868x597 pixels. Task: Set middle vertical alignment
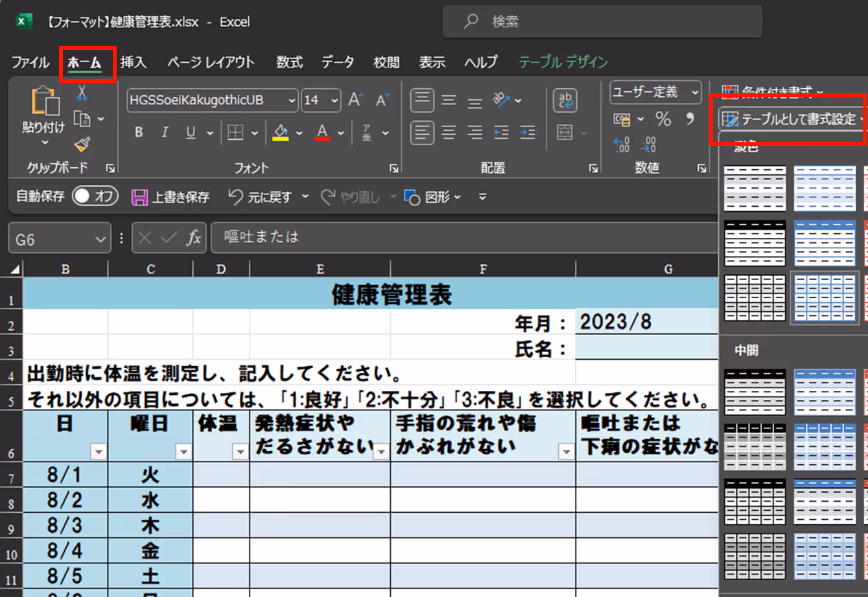[449, 100]
